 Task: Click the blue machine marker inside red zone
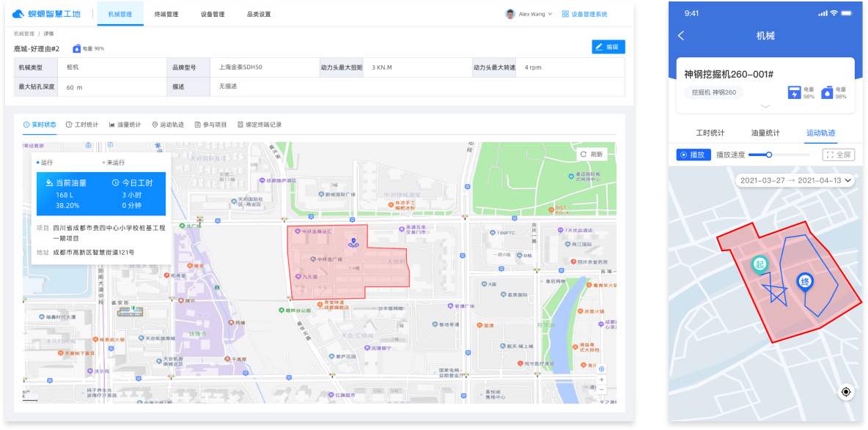(x=353, y=242)
